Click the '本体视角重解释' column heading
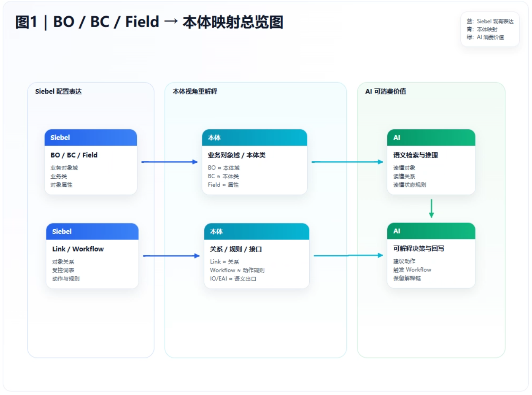 (195, 91)
